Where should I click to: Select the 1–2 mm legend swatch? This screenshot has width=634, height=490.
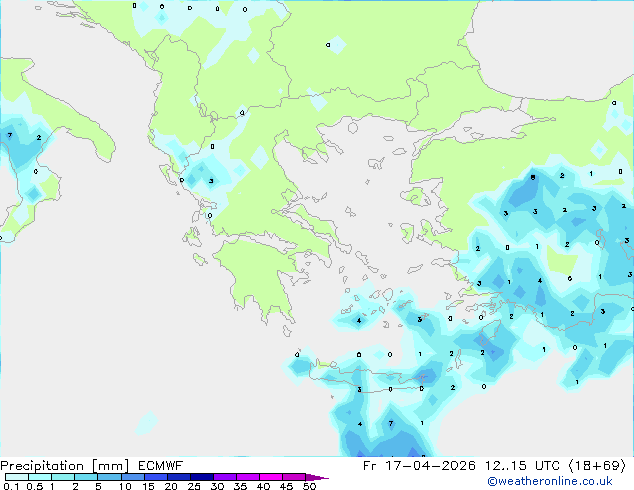(63, 477)
